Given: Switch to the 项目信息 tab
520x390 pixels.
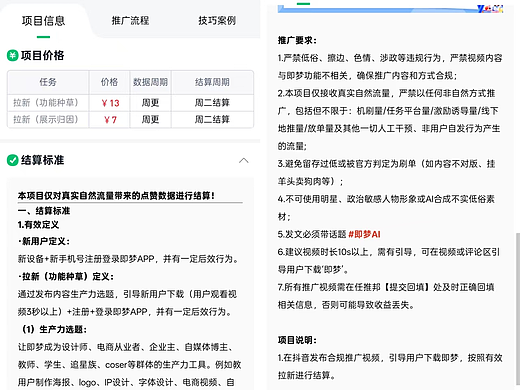Looking at the screenshot, I should [43, 21].
